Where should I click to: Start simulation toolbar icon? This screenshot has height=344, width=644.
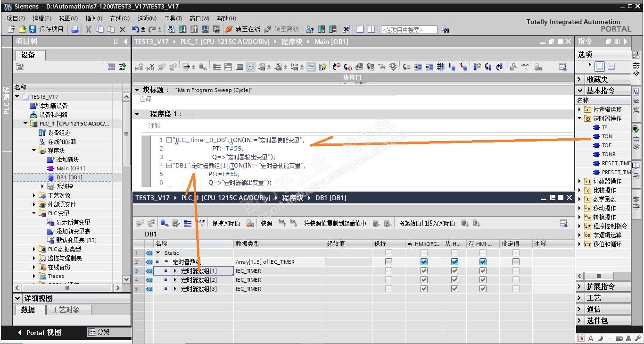(205, 29)
